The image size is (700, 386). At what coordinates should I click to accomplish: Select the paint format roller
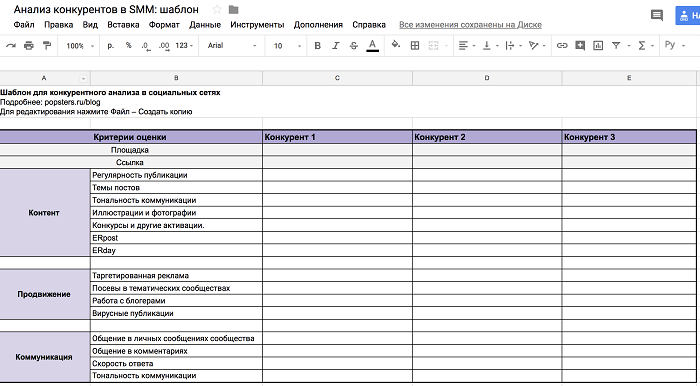tap(46, 46)
